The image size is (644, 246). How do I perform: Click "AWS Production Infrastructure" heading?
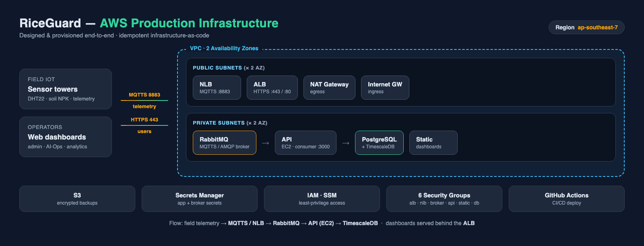[189, 23]
